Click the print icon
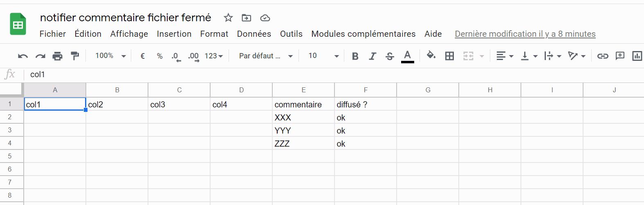 click(x=58, y=56)
